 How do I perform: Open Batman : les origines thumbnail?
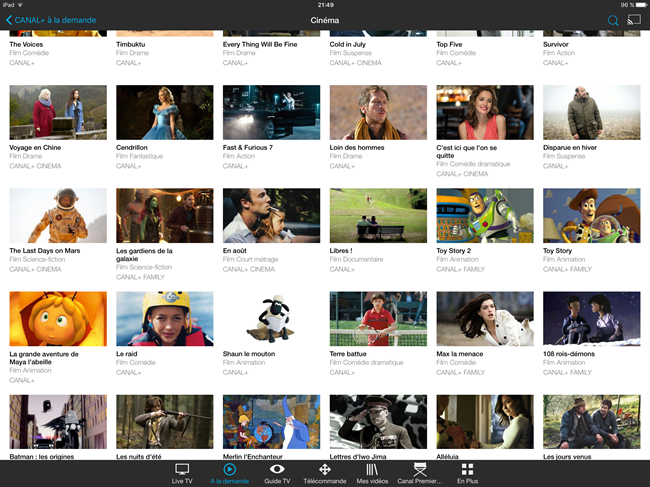pyautogui.click(x=58, y=422)
